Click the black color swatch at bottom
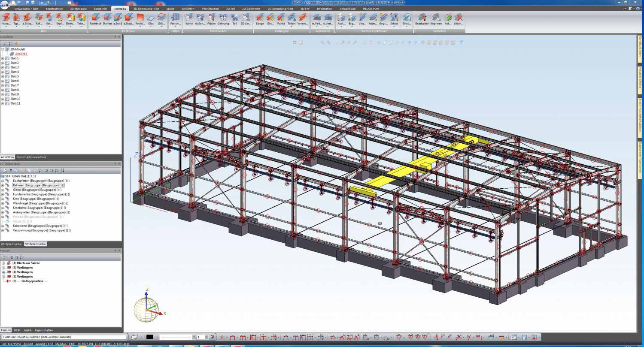Viewport: 644px width, 347px height. click(x=149, y=337)
